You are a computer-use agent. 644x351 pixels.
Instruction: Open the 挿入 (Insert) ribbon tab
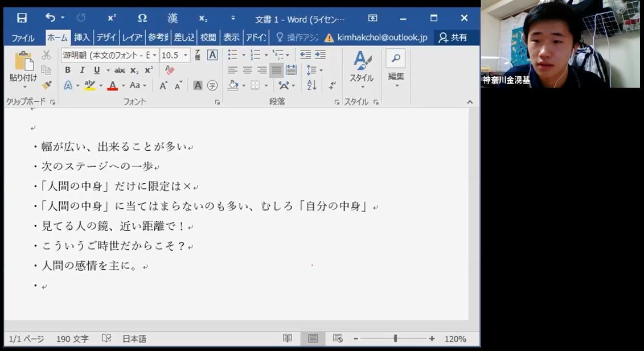(x=82, y=38)
